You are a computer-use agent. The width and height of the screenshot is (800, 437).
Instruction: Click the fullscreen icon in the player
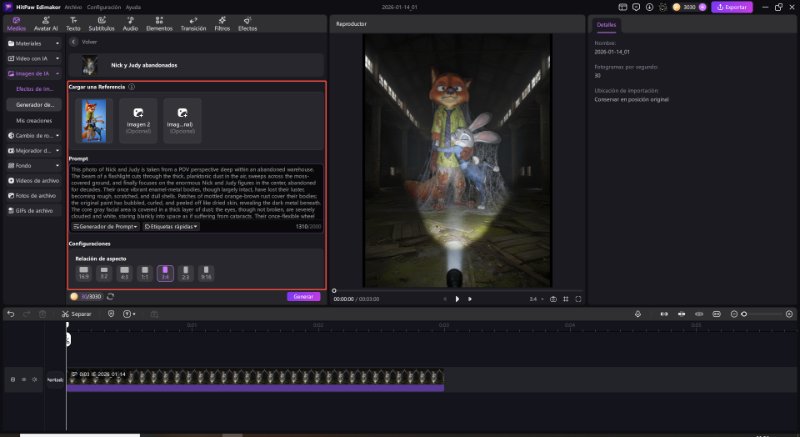pyautogui.click(x=578, y=298)
